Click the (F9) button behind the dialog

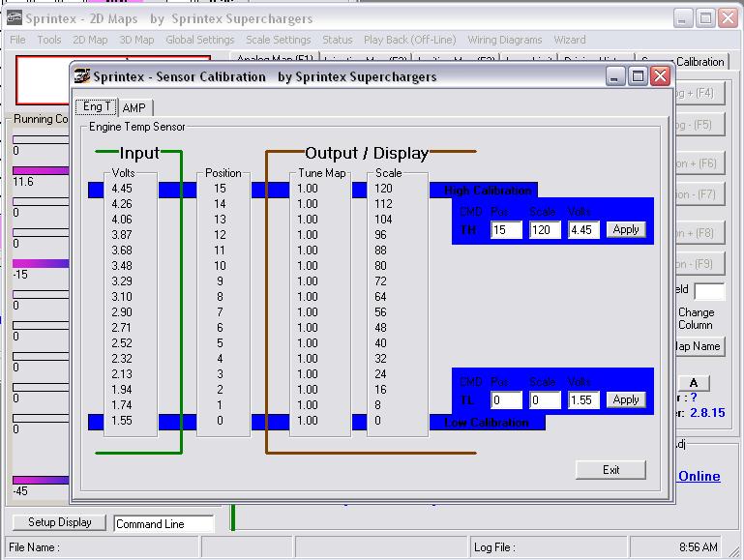coord(699,264)
